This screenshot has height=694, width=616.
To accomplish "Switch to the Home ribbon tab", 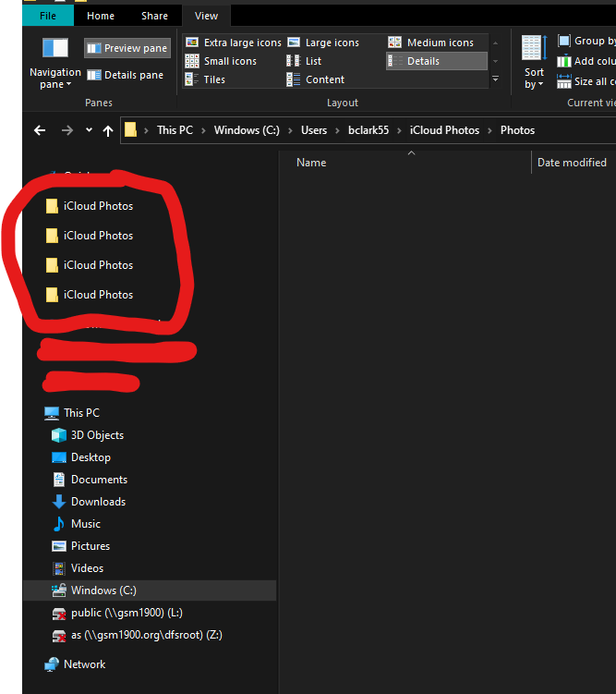I will click(101, 16).
